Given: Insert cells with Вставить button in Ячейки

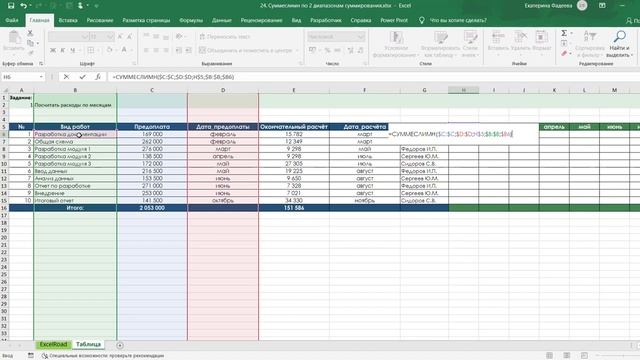Looking at the screenshot, I should [498, 42].
